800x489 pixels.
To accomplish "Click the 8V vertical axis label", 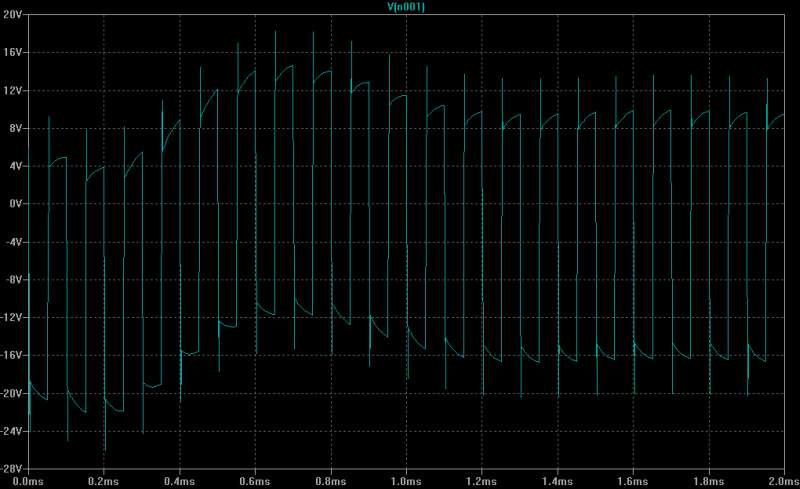I will [x=15, y=128].
